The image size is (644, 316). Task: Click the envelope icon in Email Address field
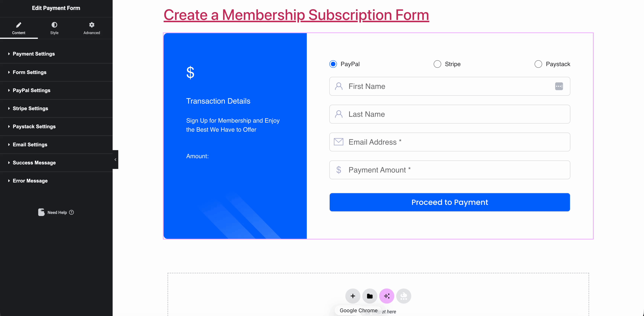(x=339, y=142)
